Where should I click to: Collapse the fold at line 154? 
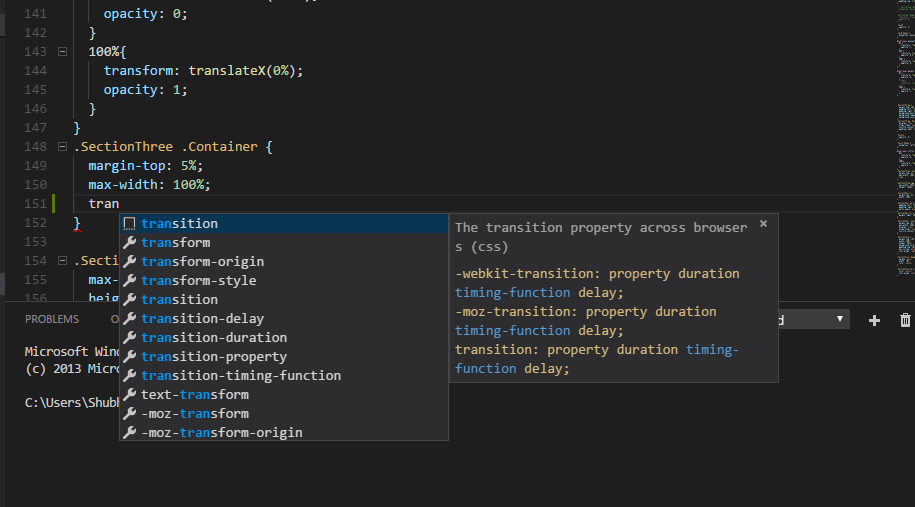(62, 260)
